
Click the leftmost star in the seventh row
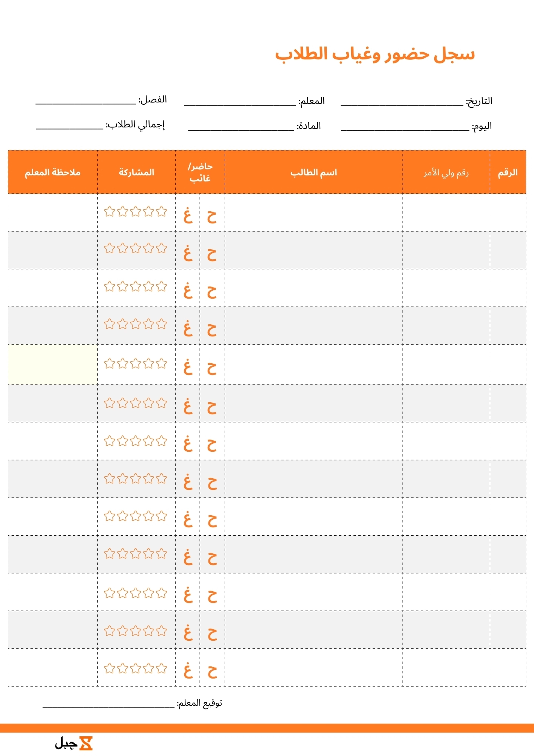pyautogui.click(x=110, y=441)
